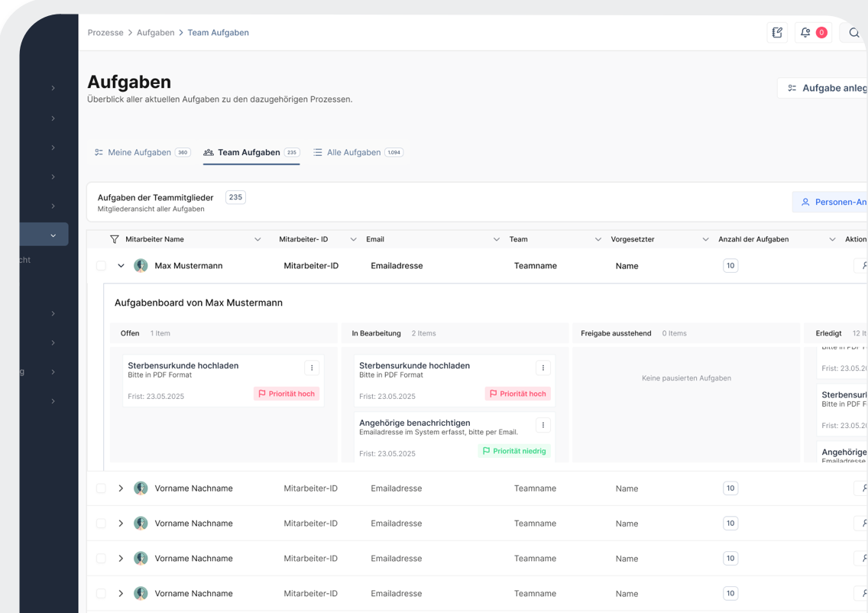Open Mitarbeiter Name column dropdown arrow
This screenshot has height=613, width=868.
coord(257,239)
